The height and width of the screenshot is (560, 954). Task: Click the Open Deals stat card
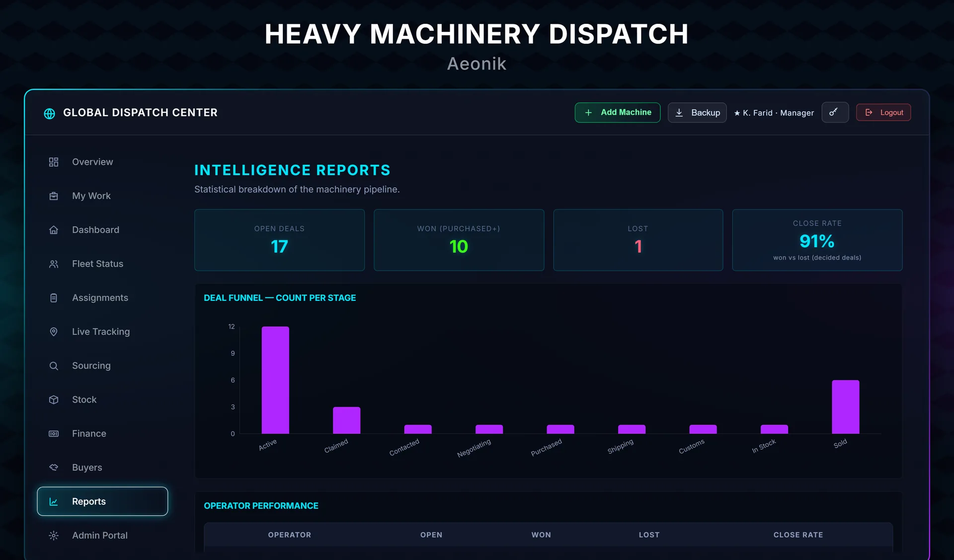(279, 240)
